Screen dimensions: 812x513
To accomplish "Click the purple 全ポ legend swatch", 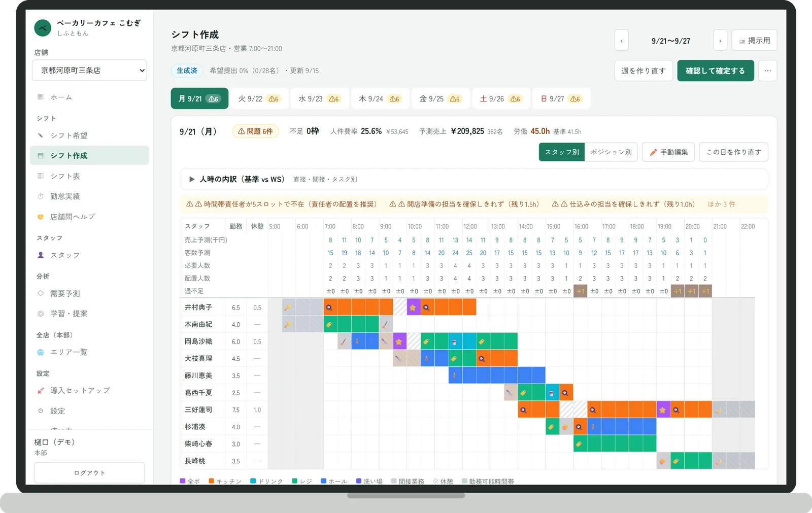I will (x=183, y=481).
